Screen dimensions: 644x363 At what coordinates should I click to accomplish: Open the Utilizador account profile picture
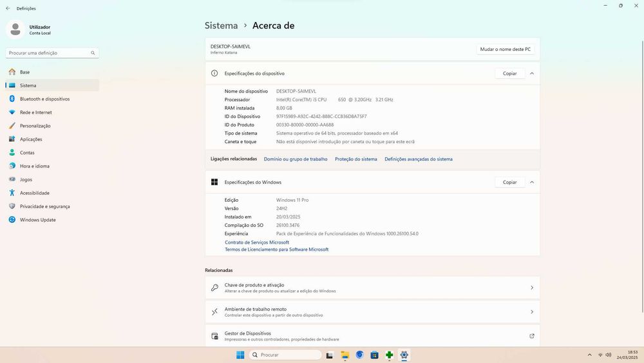[15, 30]
